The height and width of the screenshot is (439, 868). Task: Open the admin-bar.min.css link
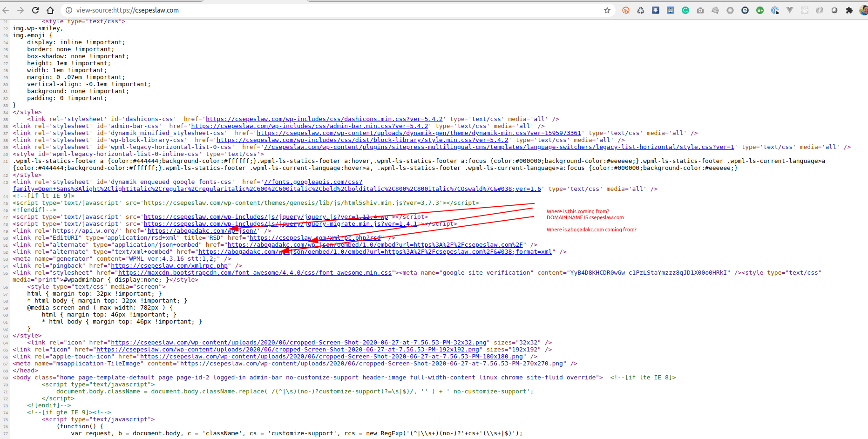(x=309, y=126)
